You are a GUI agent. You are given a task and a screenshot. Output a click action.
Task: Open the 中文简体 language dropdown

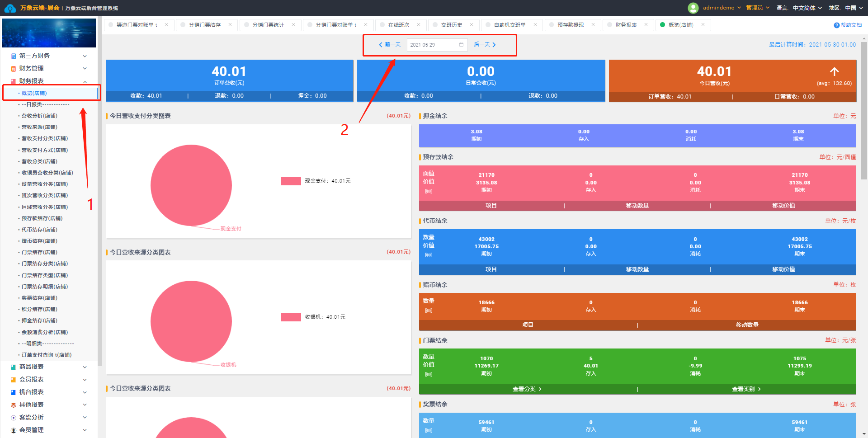pos(807,8)
